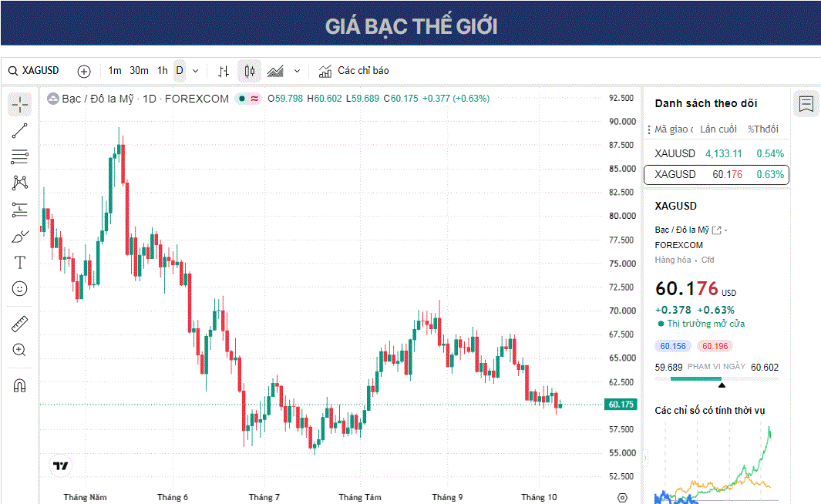The height and width of the screenshot is (504, 821).
Task: Click the green 60.175 price axis label
Action: click(621, 404)
